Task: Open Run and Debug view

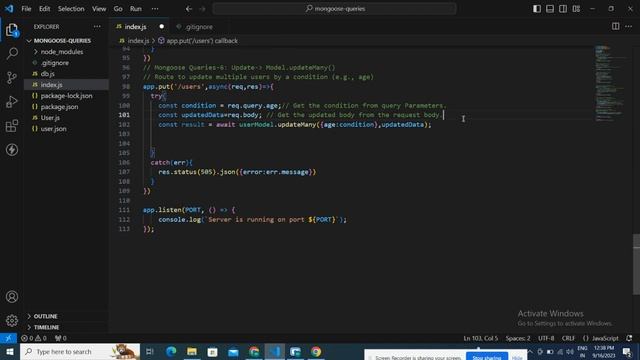Action: [12, 102]
